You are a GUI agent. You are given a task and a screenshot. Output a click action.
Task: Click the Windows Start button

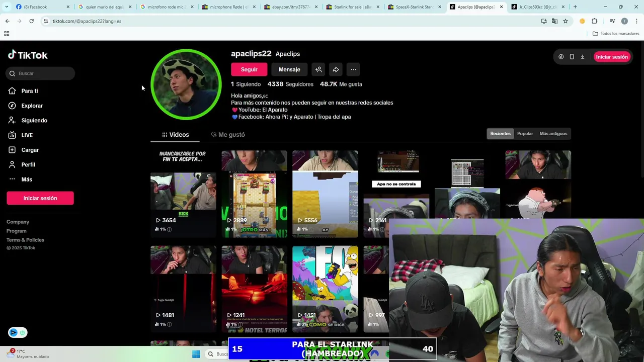(196, 354)
